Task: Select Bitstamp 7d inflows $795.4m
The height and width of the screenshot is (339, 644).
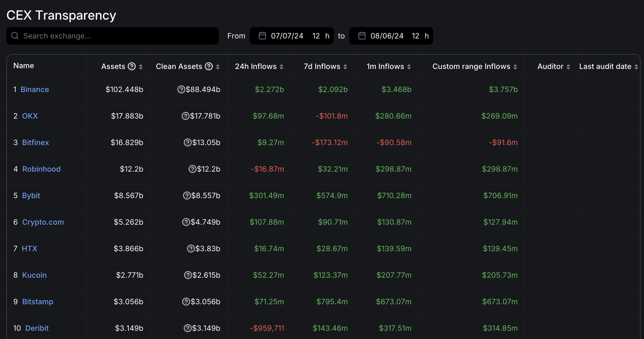Action: click(332, 302)
